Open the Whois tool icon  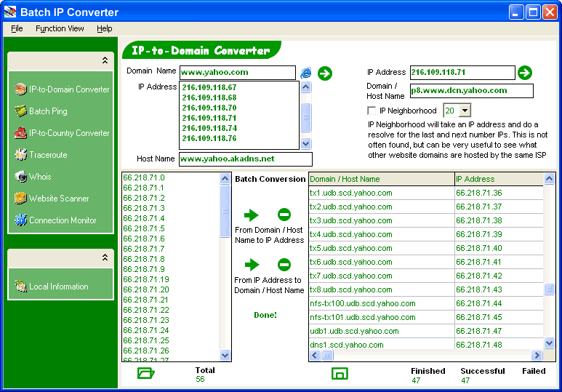pos(20,177)
